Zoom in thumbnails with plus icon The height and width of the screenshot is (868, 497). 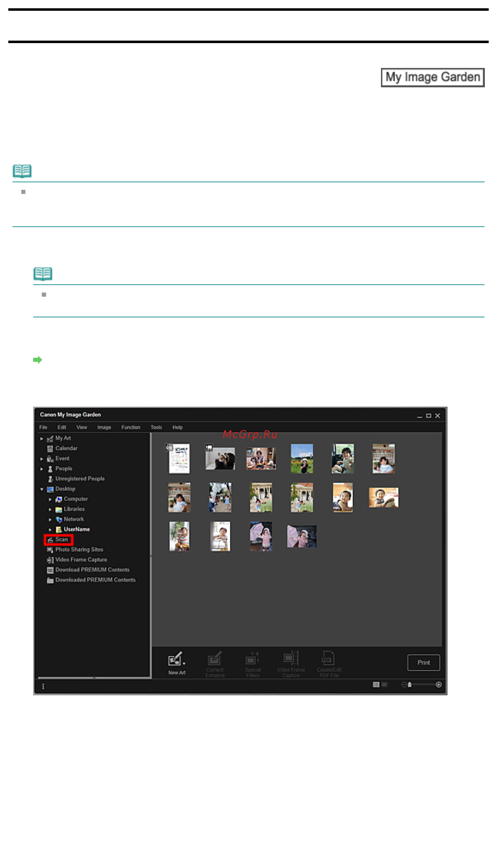pyautogui.click(x=438, y=684)
